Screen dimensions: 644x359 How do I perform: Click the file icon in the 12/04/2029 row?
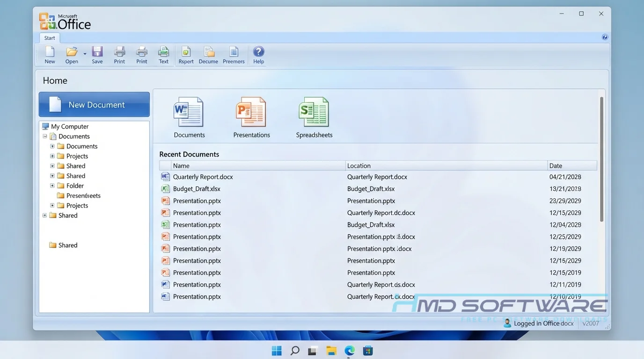point(165,224)
